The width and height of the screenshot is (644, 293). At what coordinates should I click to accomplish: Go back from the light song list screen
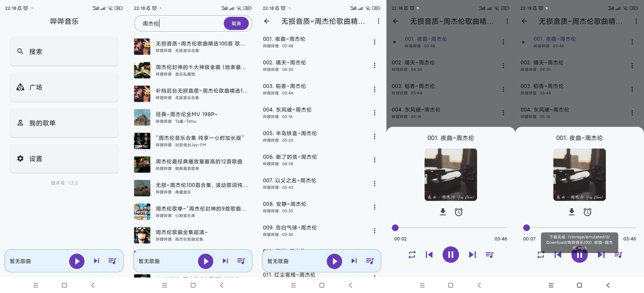[267, 21]
